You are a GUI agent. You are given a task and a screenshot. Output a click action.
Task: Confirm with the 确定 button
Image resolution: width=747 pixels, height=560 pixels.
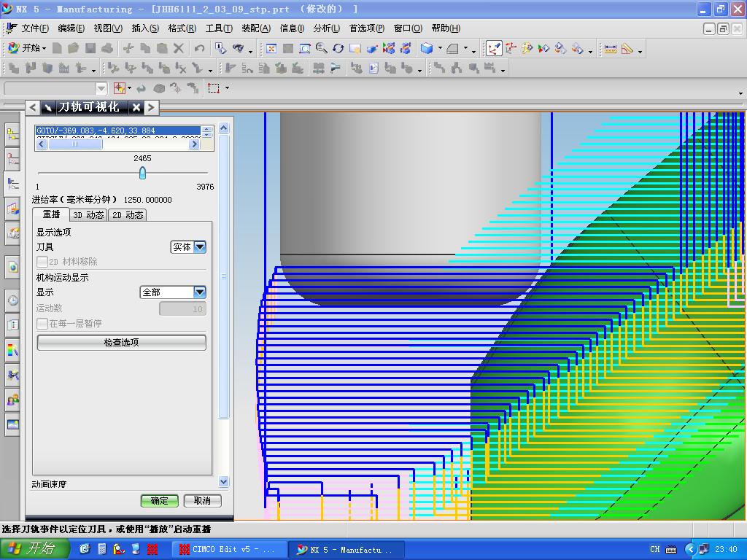(x=160, y=501)
